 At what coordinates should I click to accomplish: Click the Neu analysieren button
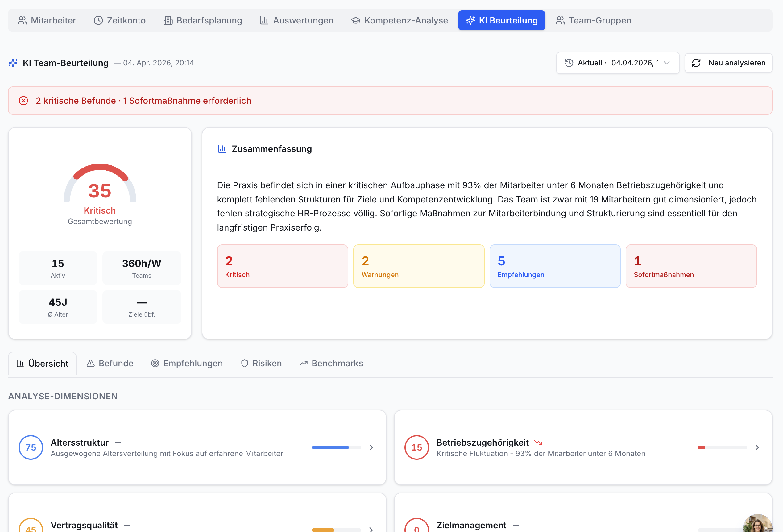[x=728, y=63]
